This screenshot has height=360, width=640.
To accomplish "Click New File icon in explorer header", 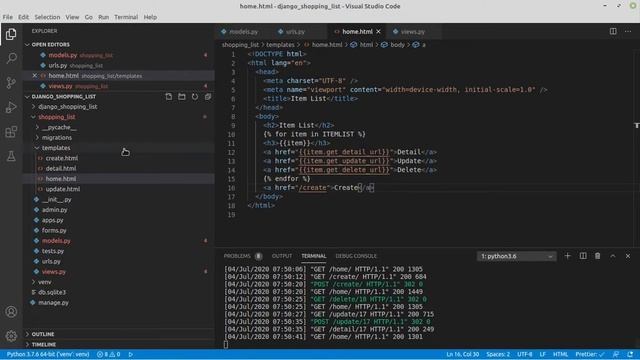I will click(169, 97).
